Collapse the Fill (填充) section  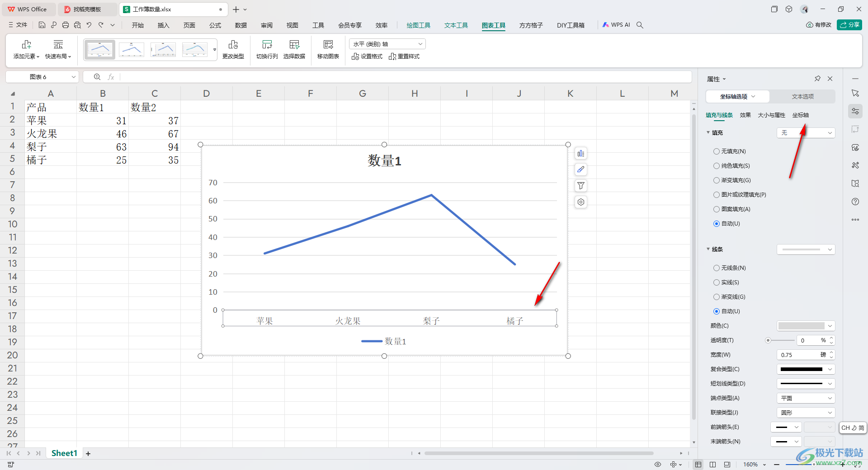[708, 133]
